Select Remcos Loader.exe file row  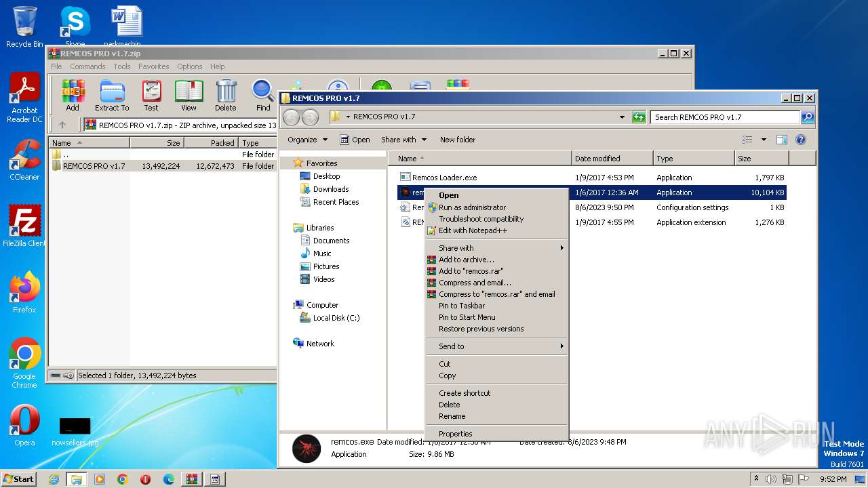(591, 178)
